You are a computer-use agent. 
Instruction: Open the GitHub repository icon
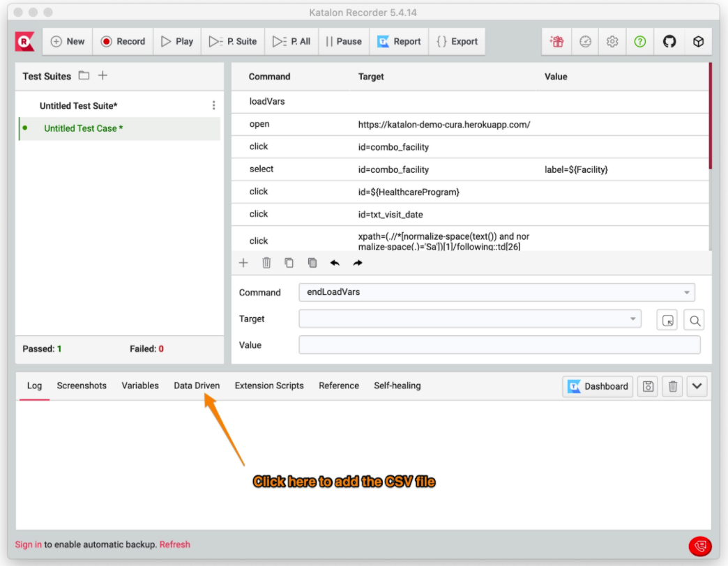pyautogui.click(x=669, y=41)
